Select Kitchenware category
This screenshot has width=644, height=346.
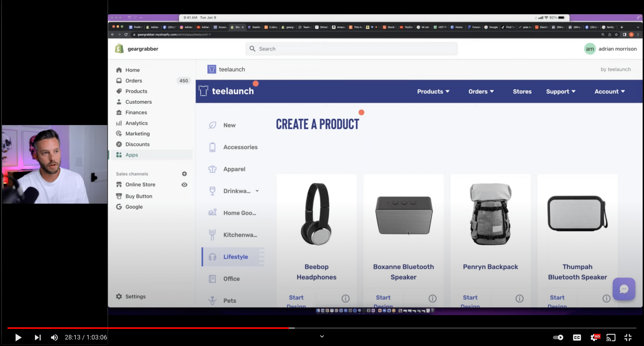tap(240, 235)
